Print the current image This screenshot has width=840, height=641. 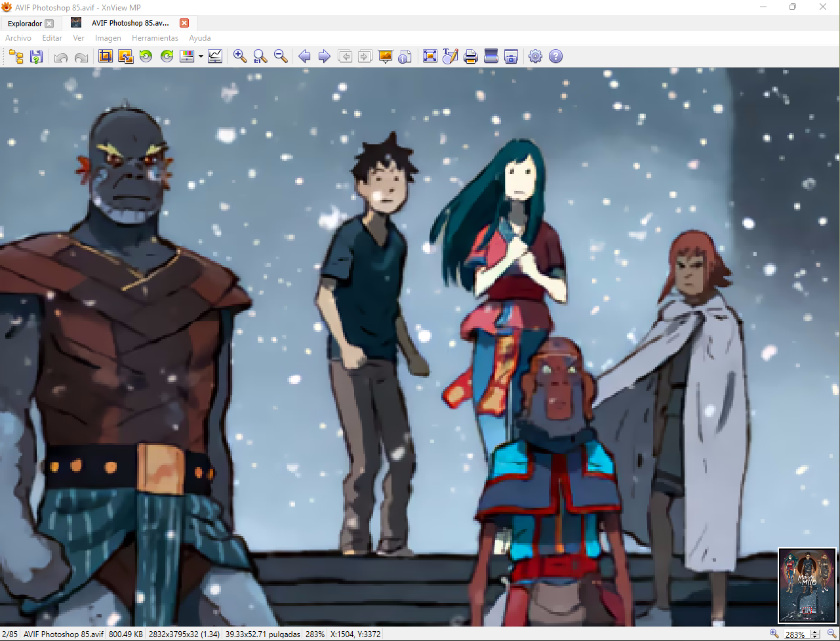tap(470, 56)
